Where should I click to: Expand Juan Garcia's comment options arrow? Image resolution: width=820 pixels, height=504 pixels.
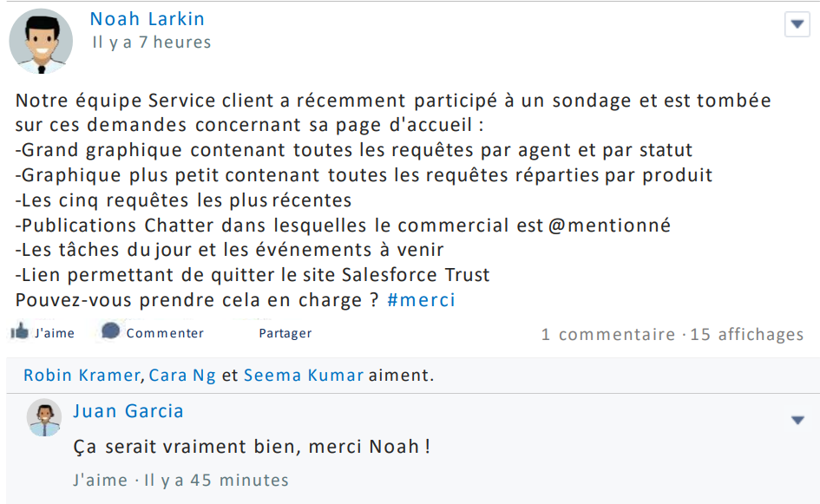[x=797, y=421]
